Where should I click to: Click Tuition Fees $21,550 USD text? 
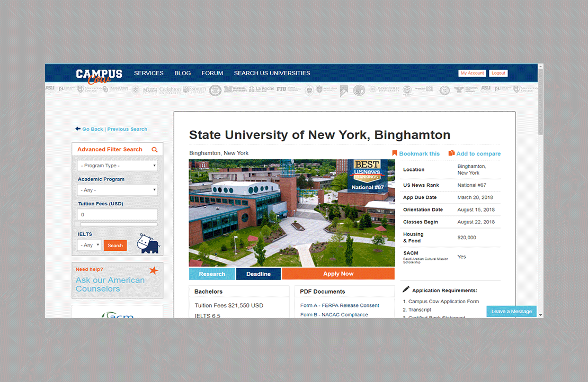(x=229, y=305)
